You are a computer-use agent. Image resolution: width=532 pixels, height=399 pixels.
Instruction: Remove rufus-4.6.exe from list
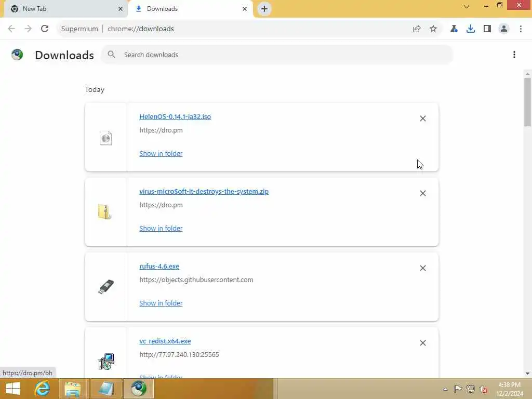423,268
